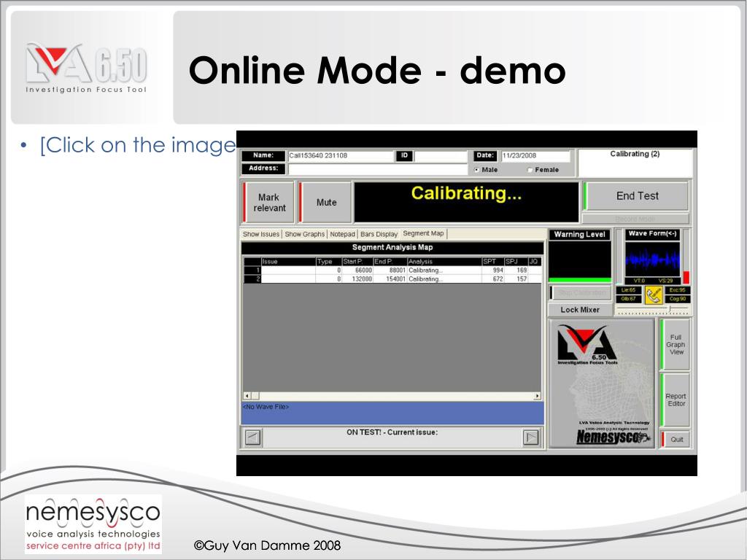Click the Address input field
Screen dimensions: 747x560
coord(378,169)
